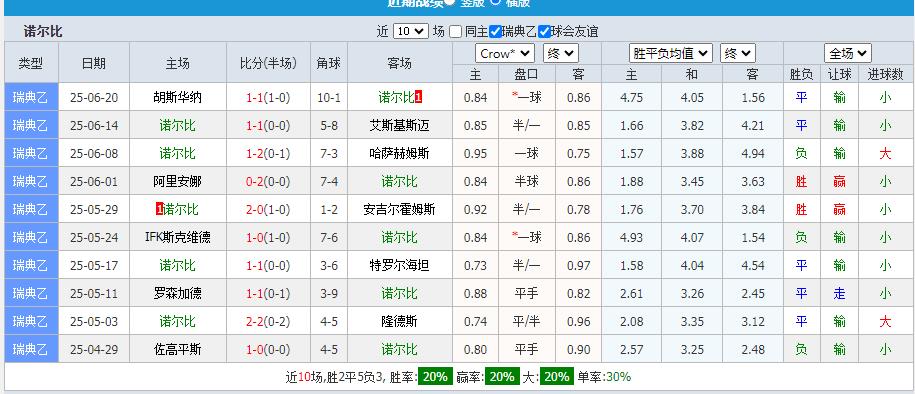Click the 诺尔比 team title heading
Viewport: 915px width, 394px height.
[x=42, y=32]
